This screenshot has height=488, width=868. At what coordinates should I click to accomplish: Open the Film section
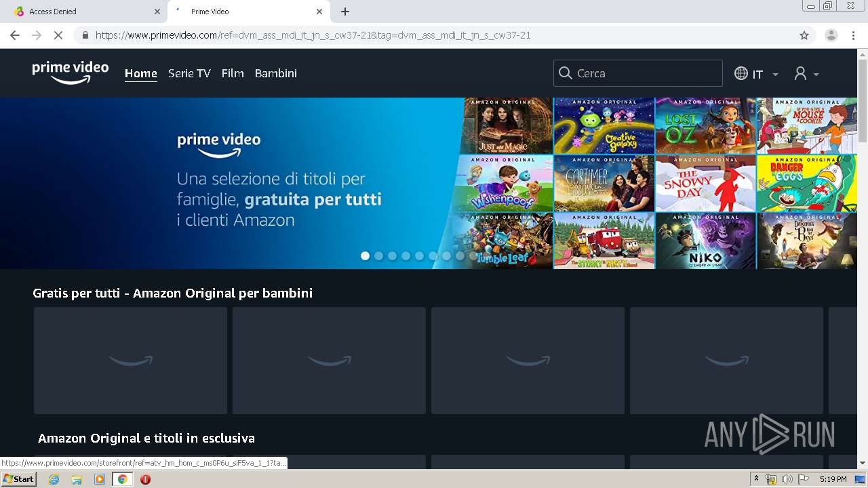[233, 73]
